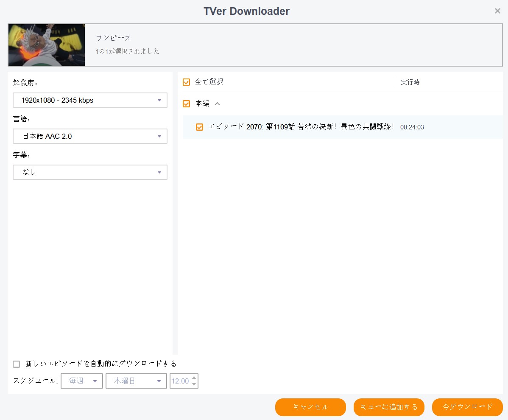
Task: Click the キューに追加する button
Action: coord(388,407)
